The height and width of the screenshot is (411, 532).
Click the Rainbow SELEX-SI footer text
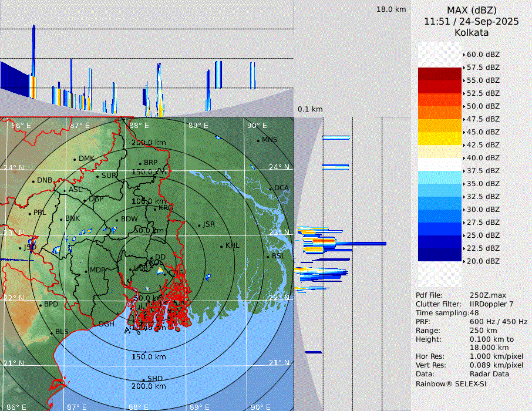click(x=451, y=383)
